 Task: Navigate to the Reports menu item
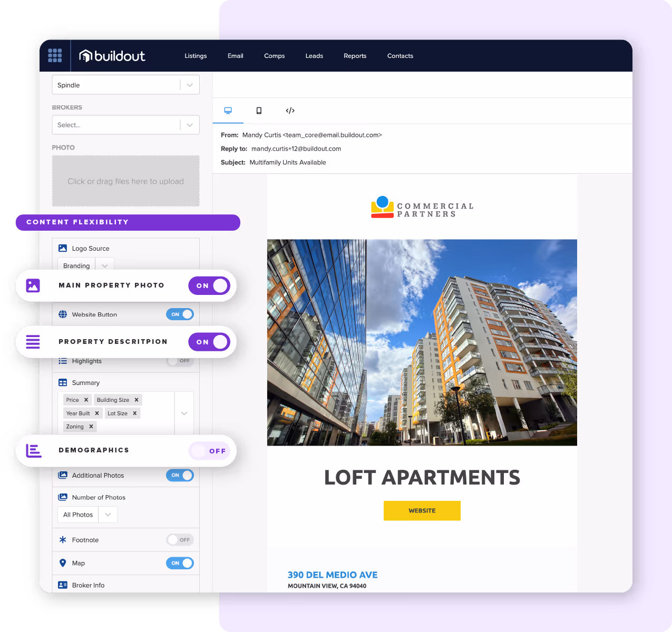pyautogui.click(x=355, y=55)
